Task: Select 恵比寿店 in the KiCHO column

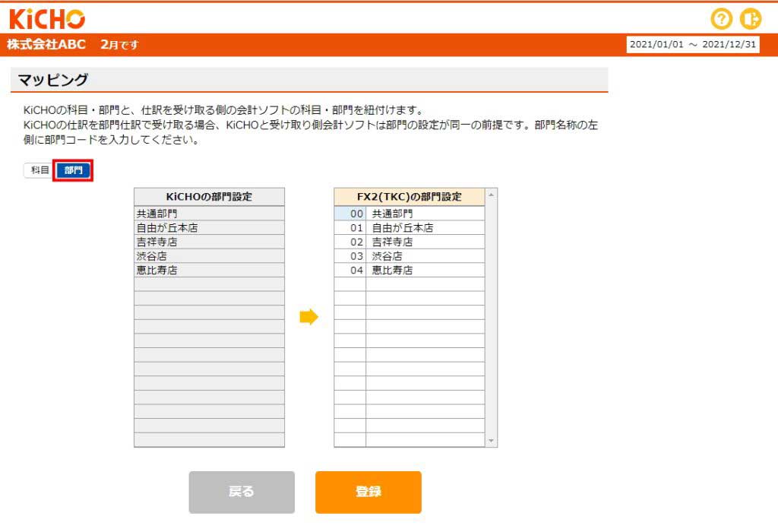Action: click(x=210, y=270)
